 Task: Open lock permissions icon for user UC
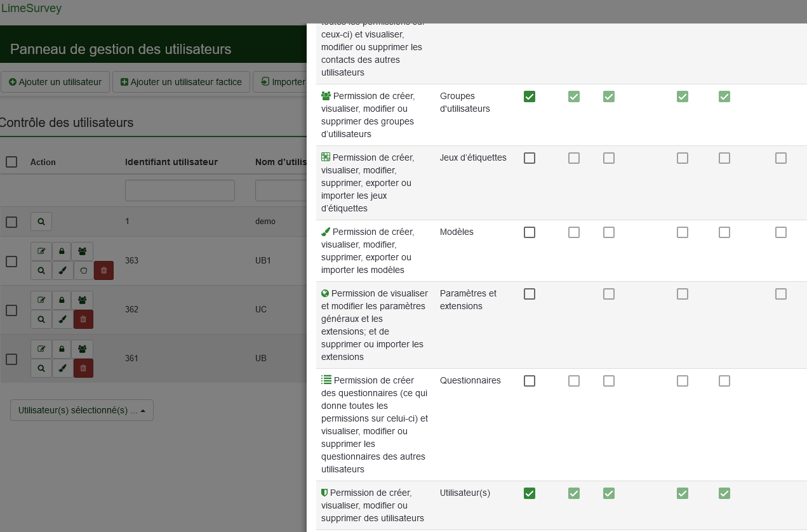point(62,300)
